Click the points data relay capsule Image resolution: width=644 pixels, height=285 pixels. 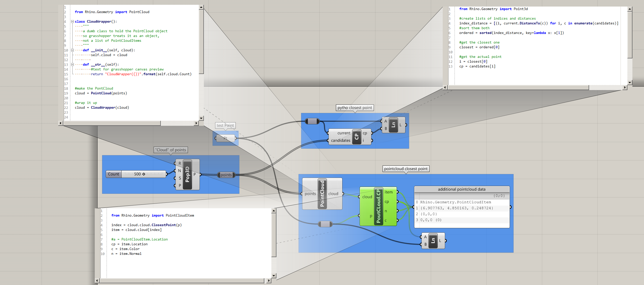(x=226, y=175)
